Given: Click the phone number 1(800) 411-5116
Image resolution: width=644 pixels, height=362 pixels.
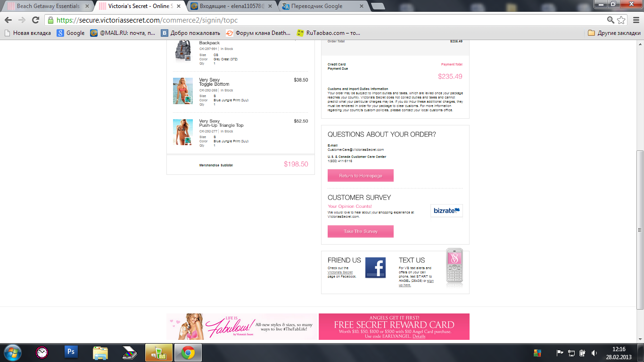Looking at the screenshot, I should pos(340,161).
